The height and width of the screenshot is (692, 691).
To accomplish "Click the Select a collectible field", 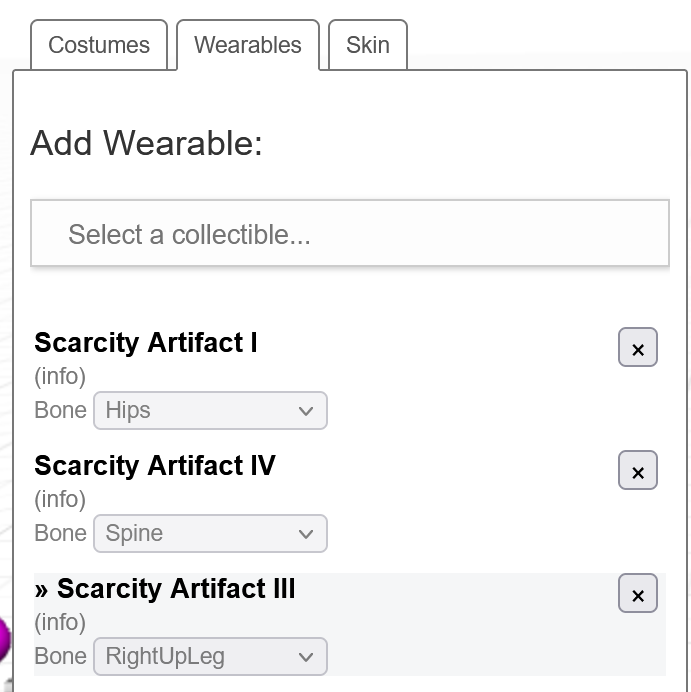I will (x=350, y=233).
